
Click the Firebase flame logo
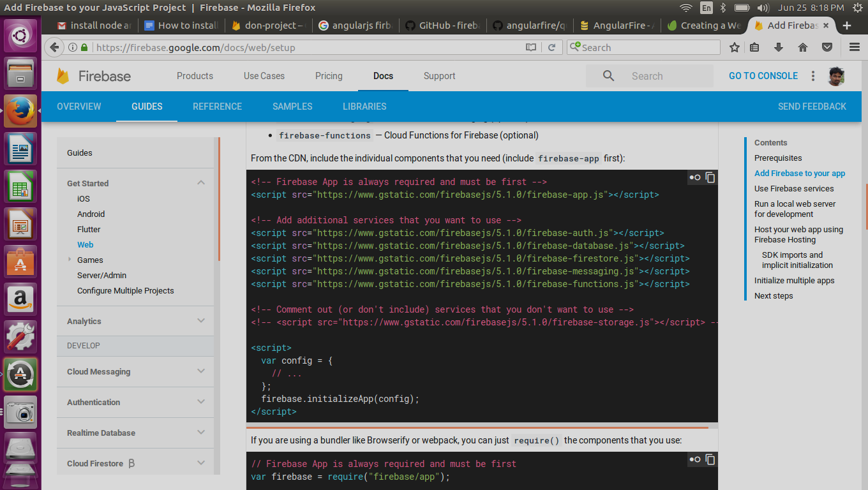tap(63, 76)
